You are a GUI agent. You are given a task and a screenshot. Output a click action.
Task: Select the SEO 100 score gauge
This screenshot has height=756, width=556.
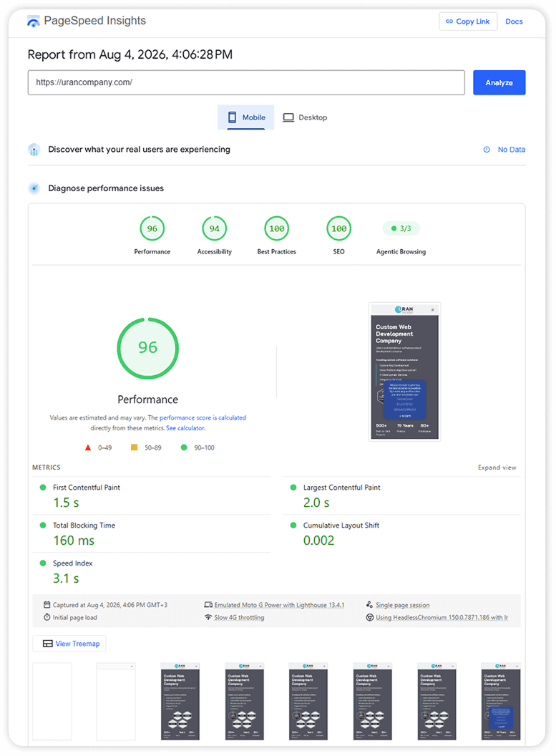click(x=338, y=228)
